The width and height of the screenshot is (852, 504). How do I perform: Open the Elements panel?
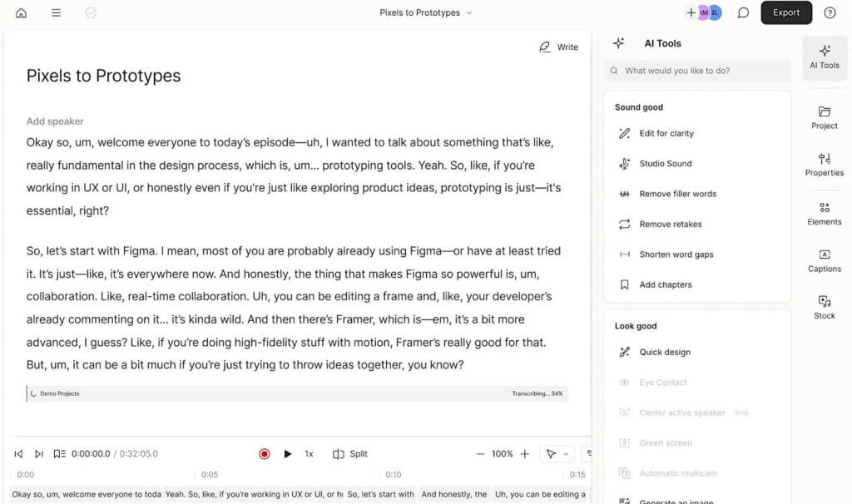(x=825, y=213)
